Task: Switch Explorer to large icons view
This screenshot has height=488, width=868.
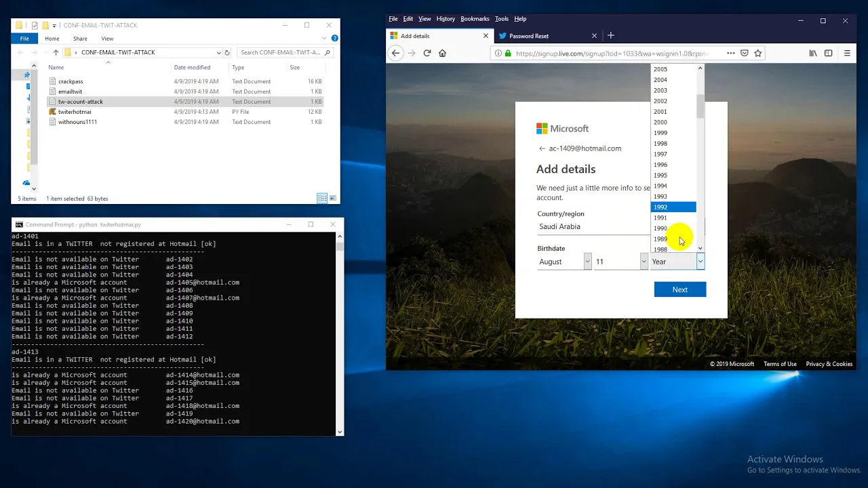Action: click(332, 198)
